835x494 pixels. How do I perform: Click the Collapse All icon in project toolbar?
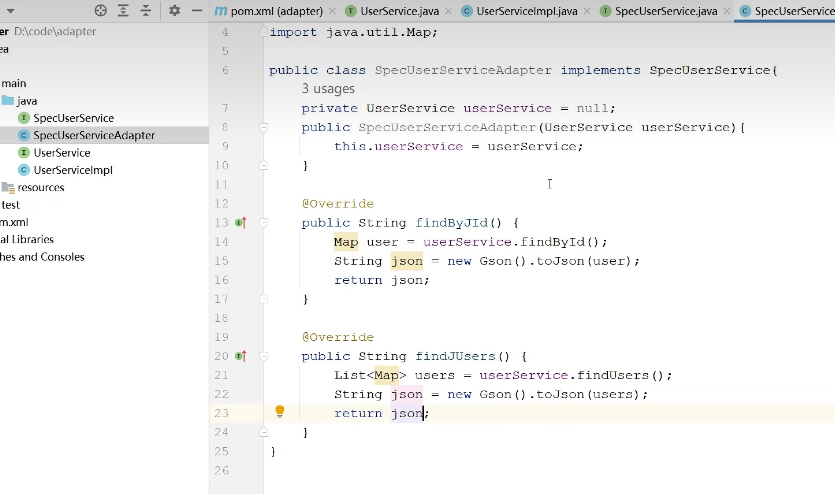coord(146,10)
